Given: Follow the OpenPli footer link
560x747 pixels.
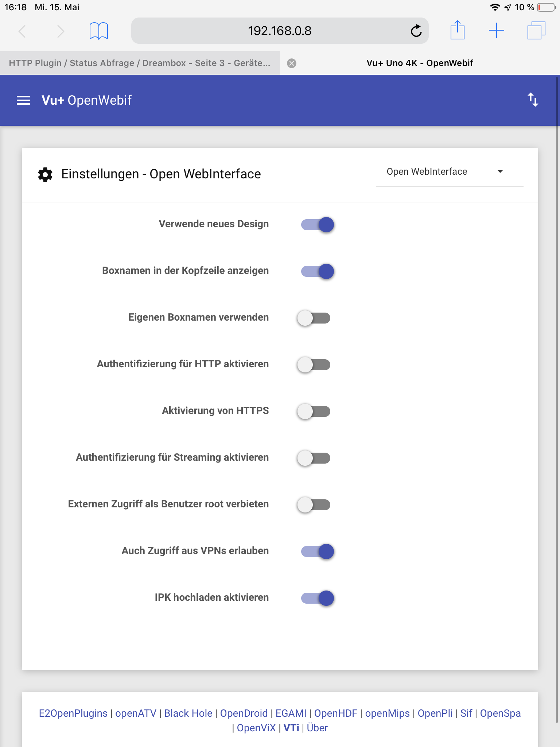Looking at the screenshot, I should 435,713.
